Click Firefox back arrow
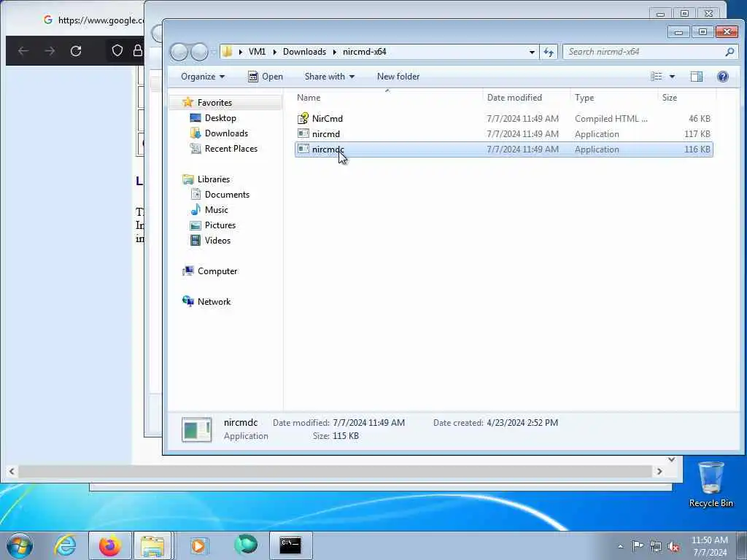This screenshot has width=747, height=560. tap(23, 51)
